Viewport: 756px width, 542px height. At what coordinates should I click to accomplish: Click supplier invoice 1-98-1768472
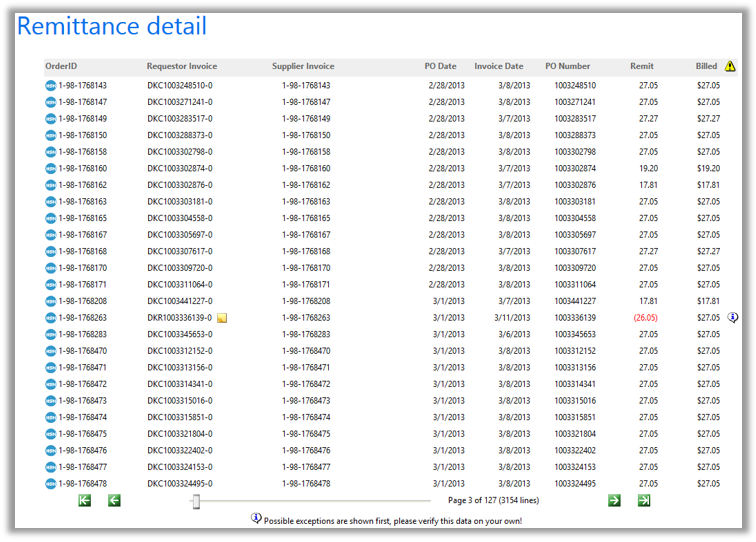coord(306,384)
